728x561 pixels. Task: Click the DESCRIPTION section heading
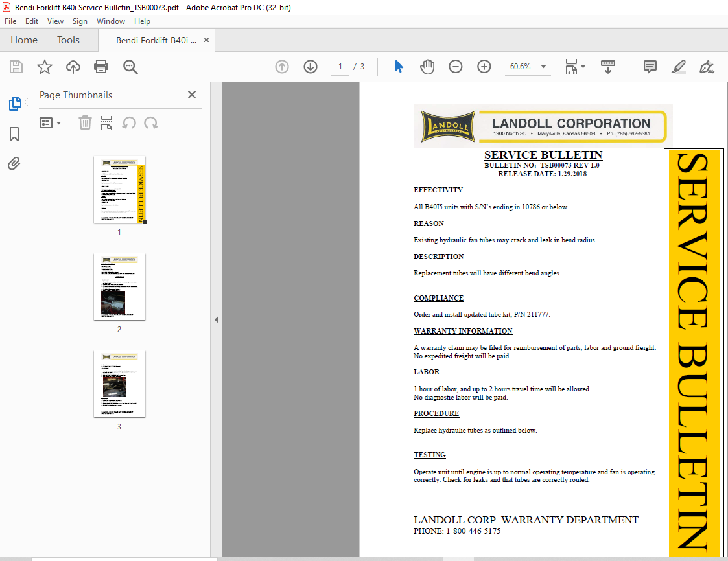(x=439, y=257)
